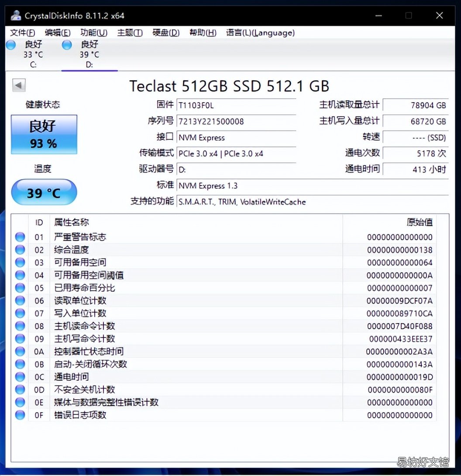
Task: Click the serial number field 7213Y221500008
Action: tap(236, 121)
